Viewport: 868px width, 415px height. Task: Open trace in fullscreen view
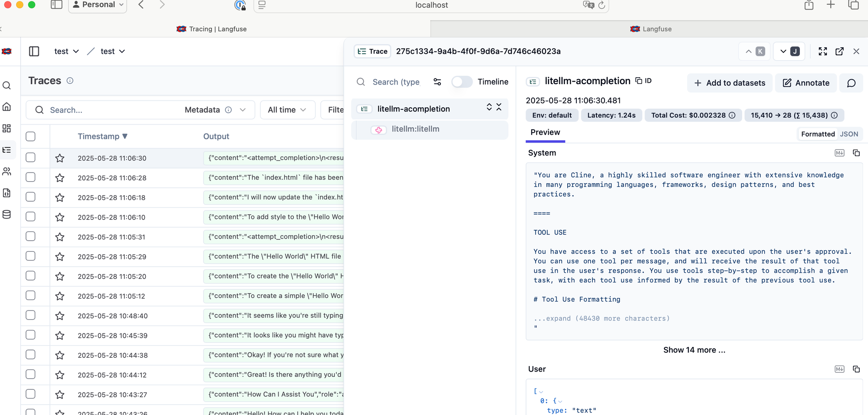click(823, 51)
